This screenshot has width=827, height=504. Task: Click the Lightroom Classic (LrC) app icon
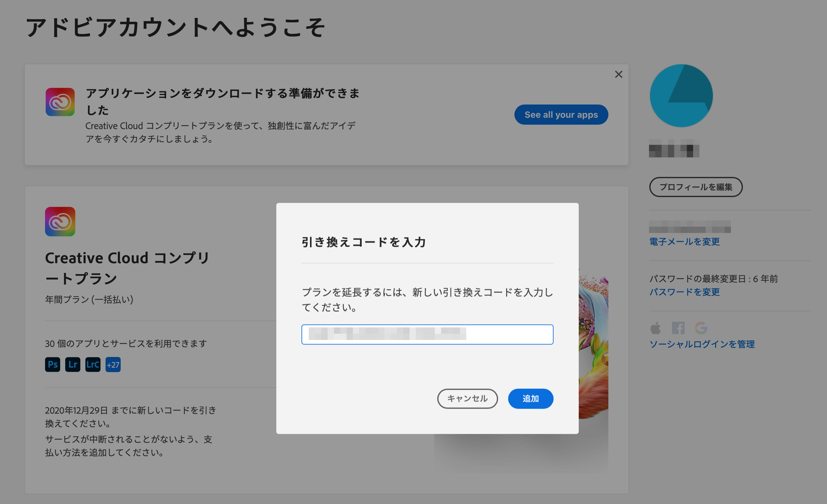[93, 365]
